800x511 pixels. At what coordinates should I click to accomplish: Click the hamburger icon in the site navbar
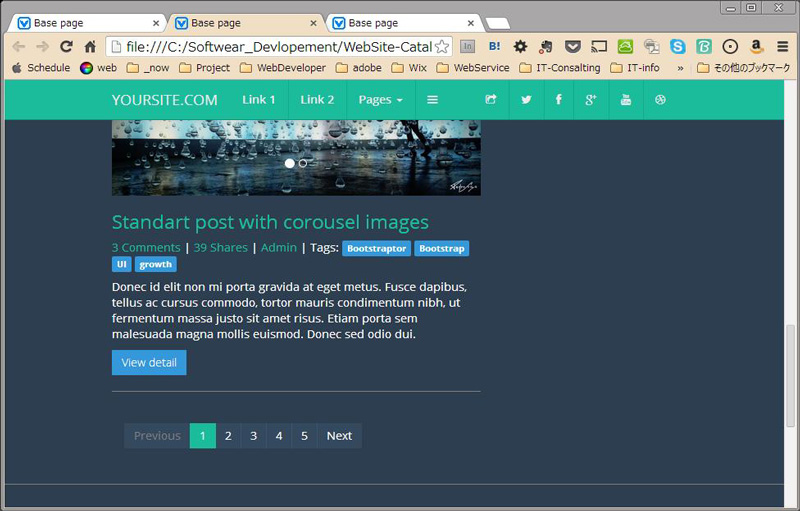click(432, 100)
